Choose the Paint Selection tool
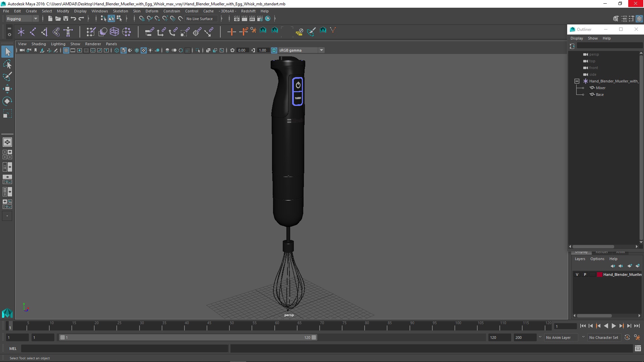644x362 pixels. point(7,76)
